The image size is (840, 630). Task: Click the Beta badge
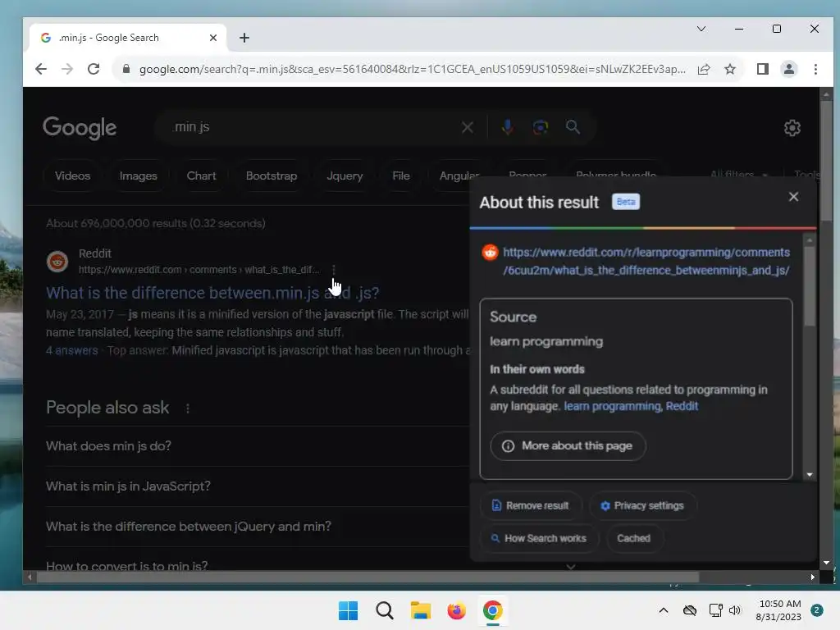pyautogui.click(x=626, y=202)
